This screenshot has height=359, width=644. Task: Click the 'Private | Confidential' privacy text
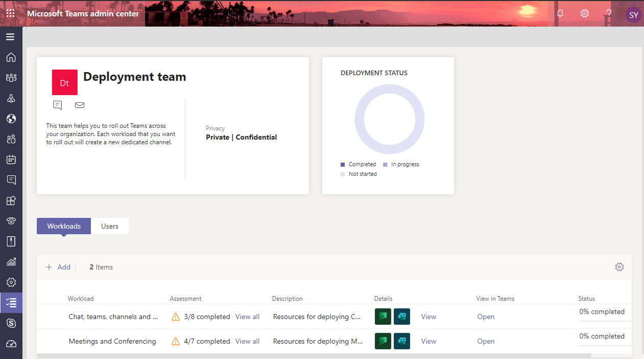click(242, 137)
